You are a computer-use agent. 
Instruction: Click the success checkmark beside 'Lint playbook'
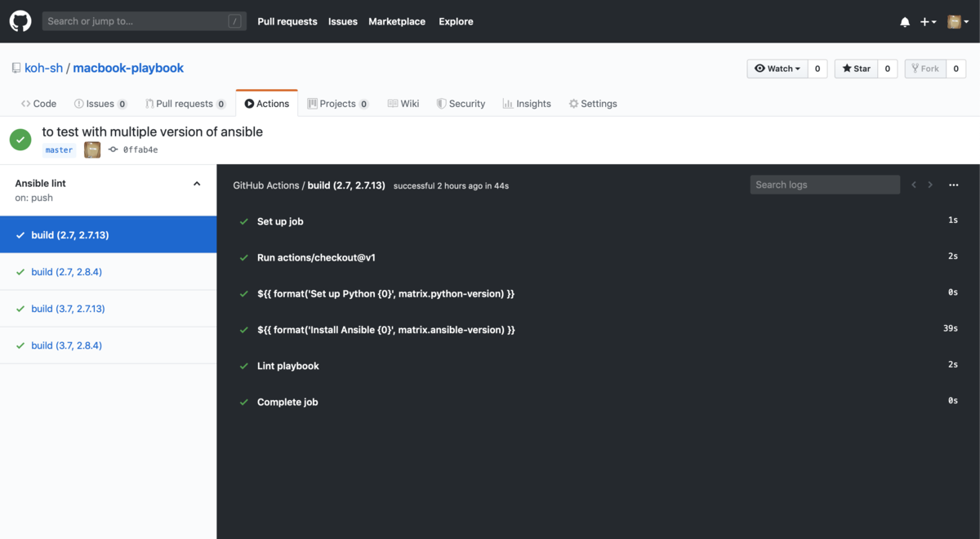[x=243, y=366]
